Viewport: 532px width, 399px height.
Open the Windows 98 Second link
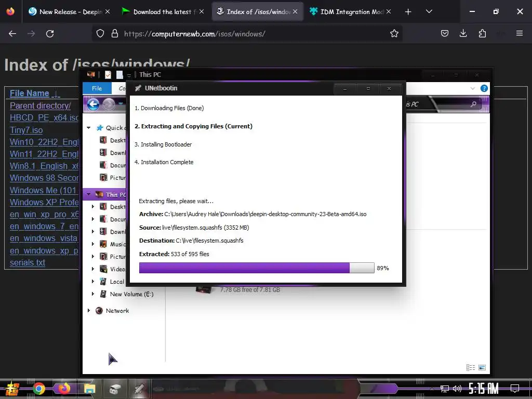pyautogui.click(x=44, y=178)
